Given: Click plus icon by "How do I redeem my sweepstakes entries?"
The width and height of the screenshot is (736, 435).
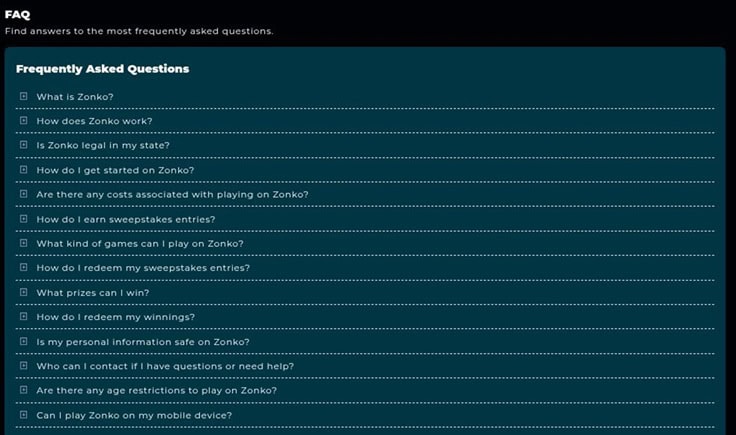Looking at the screenshot, I should point(23,268).
